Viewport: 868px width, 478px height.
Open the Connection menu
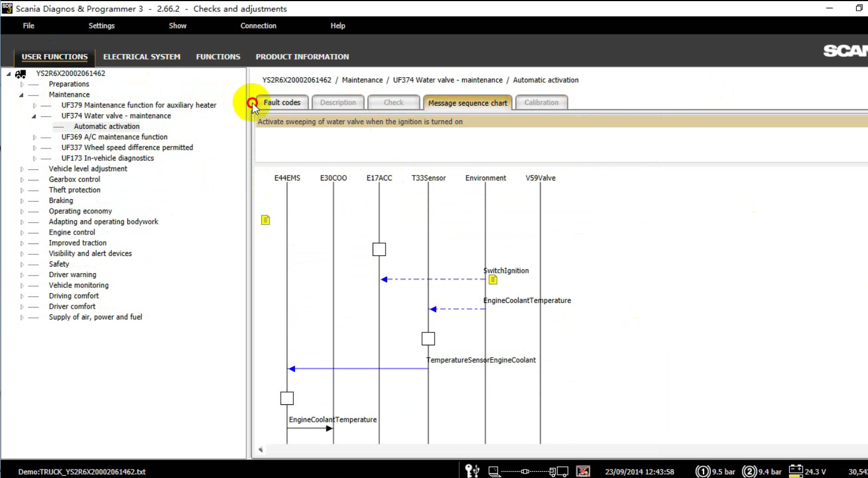(258, 26)
